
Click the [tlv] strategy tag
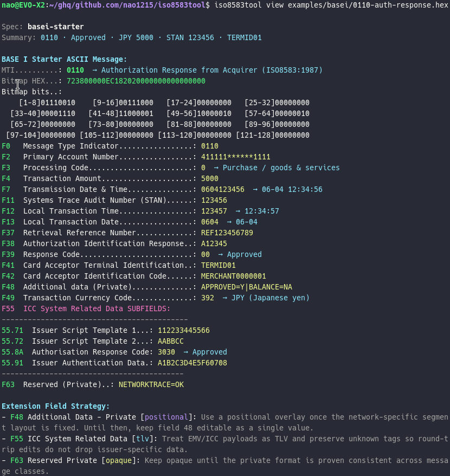coord(143,439)
